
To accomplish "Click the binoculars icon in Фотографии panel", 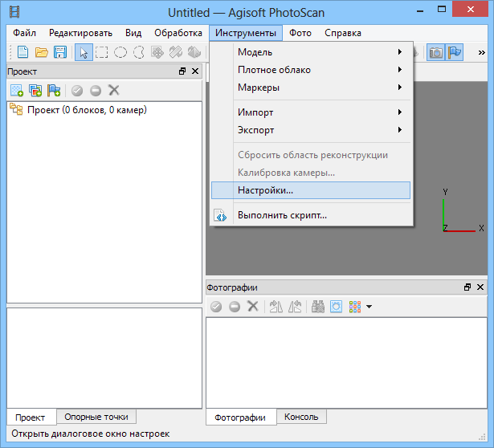I will pyautogui.click(x=317, y=307).
